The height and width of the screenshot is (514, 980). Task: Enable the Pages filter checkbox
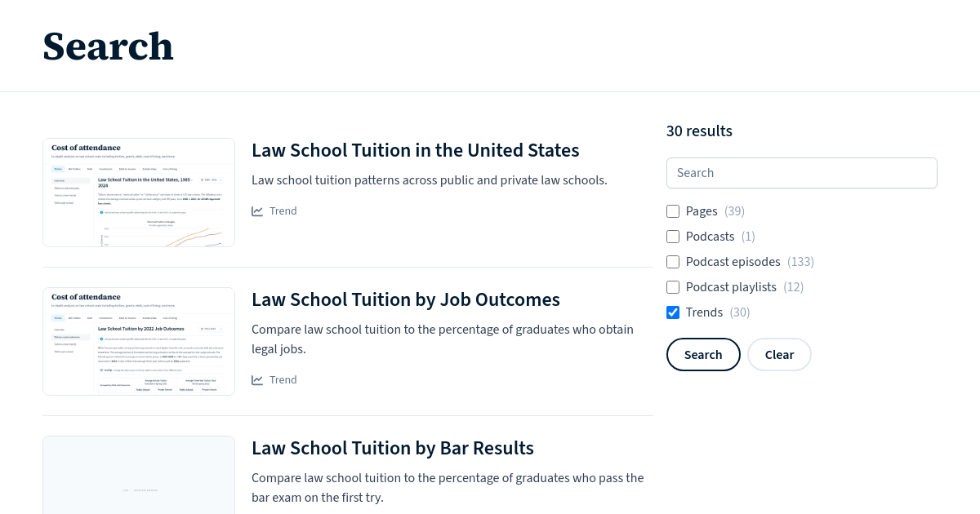pos(673,211)
